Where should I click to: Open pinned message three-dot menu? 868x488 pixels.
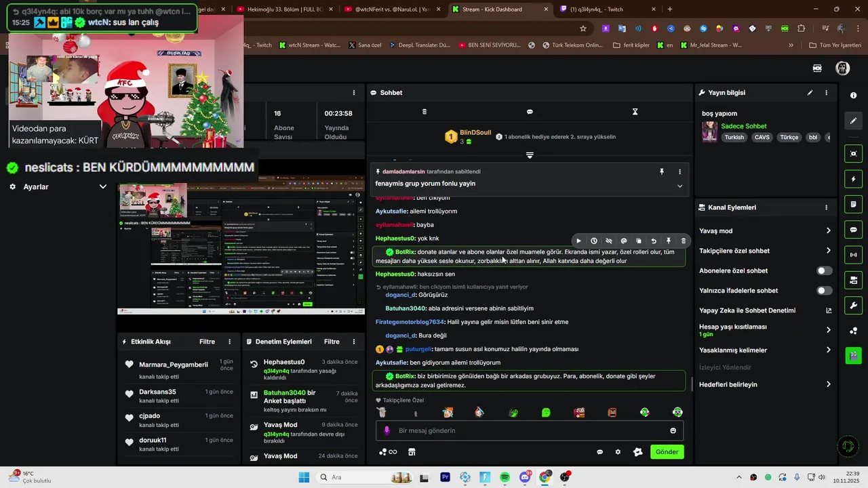679,172
